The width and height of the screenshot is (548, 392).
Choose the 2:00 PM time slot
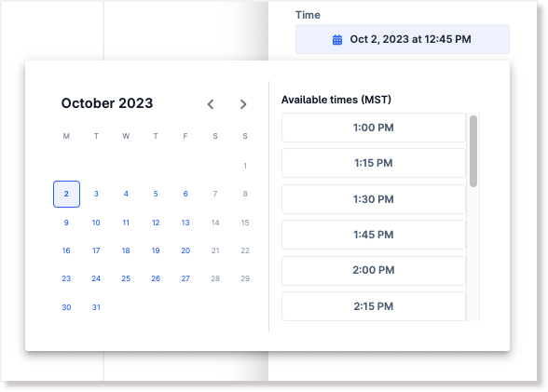pos(374,270)
